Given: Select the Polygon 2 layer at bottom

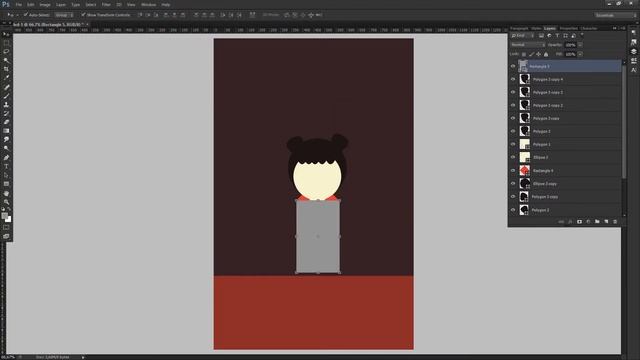Looking at the screenshot, I should click(x=570, y=210).
